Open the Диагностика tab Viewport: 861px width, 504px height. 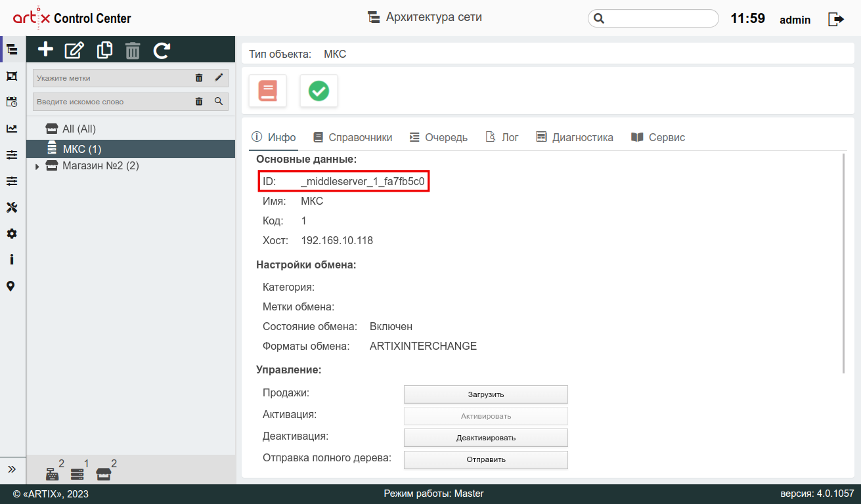[x=575, y=137]
